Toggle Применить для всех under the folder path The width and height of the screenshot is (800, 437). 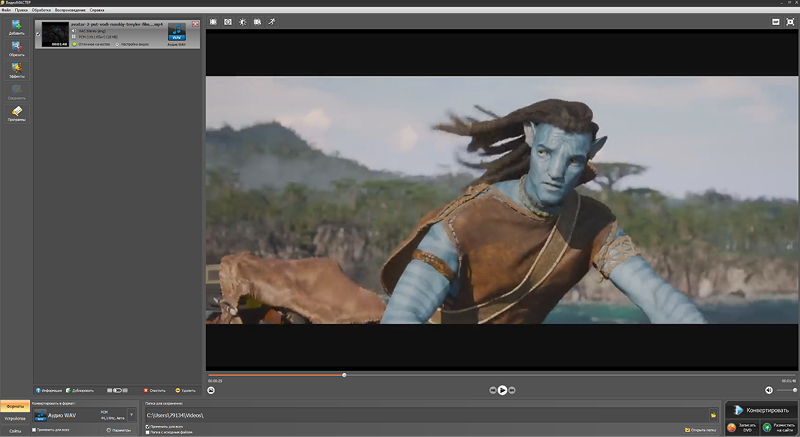[x=147, y=426]
